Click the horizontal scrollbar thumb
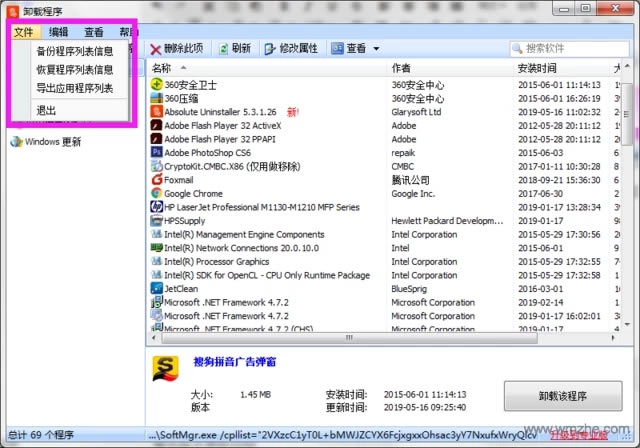Image resolution: width=640 pixels, height=448 pixels. [349, 338]
